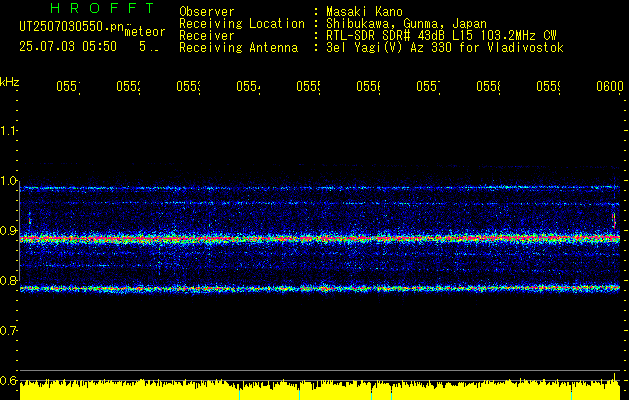Viewport: 629px width, 400px height.
Task: Click the 0556 time axis marker
Action: click(369, 87)
